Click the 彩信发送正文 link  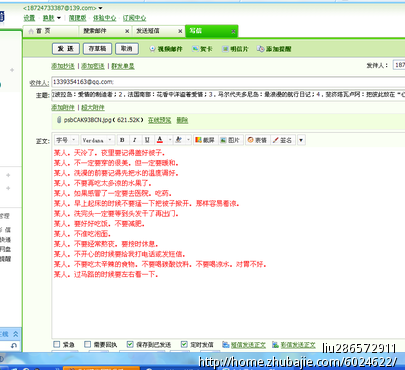pos(298,345)
